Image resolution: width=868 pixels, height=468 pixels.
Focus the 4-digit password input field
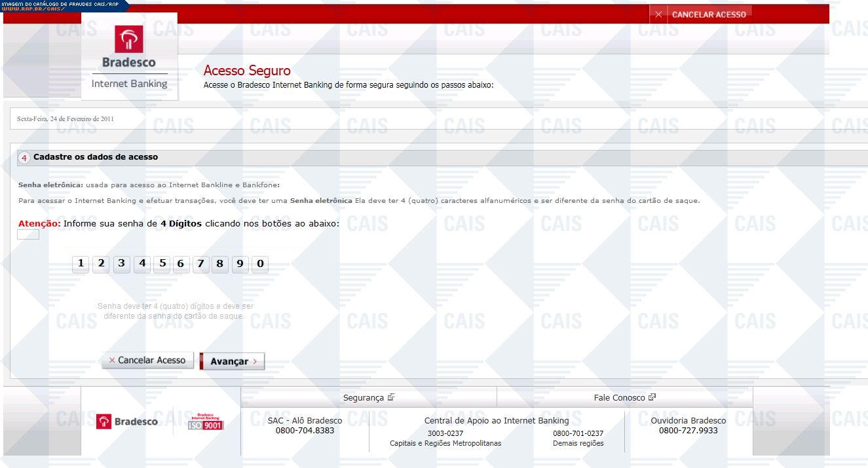pyautogui.click(x=28, y=234)
